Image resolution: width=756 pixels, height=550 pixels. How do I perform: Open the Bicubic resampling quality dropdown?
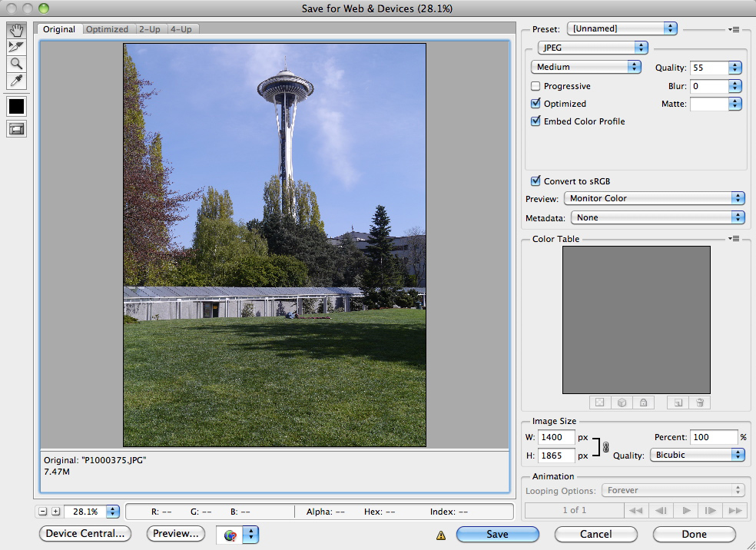click(697, 455)
